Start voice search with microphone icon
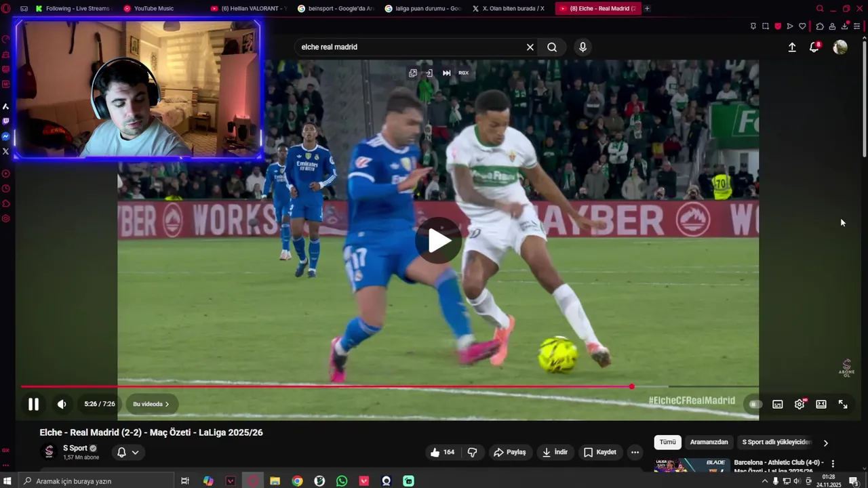The width and height of the screenshot is (868, 488). click(583, 47)
